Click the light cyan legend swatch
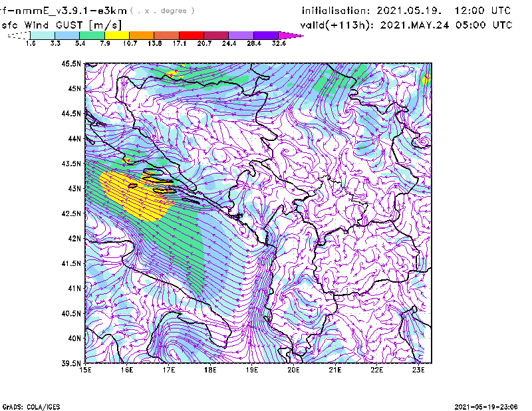Viewport: 532px width, 411px height. [x=43, y=35]
